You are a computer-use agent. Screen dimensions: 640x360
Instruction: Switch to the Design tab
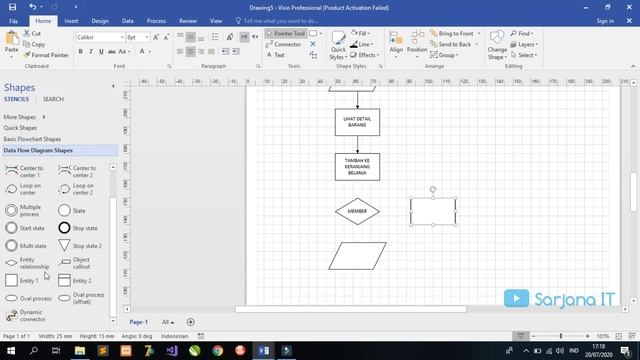pyautogui.click(x=100, y=21)
